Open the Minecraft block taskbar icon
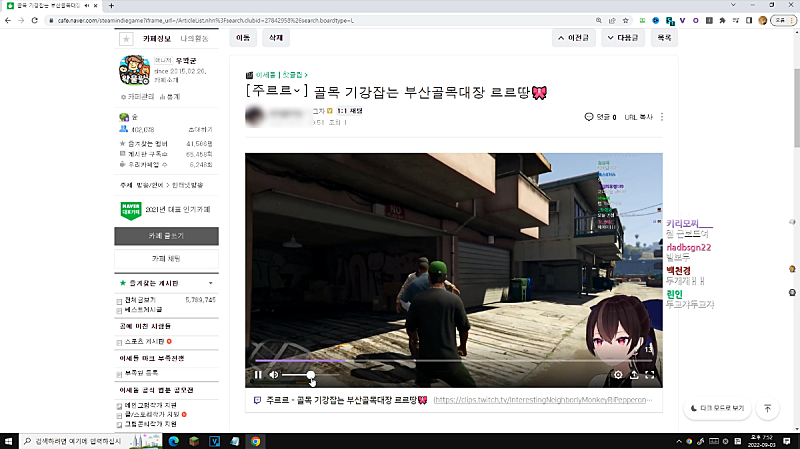The width and height of the screenshot is (800, 449). tap(194, 441)
